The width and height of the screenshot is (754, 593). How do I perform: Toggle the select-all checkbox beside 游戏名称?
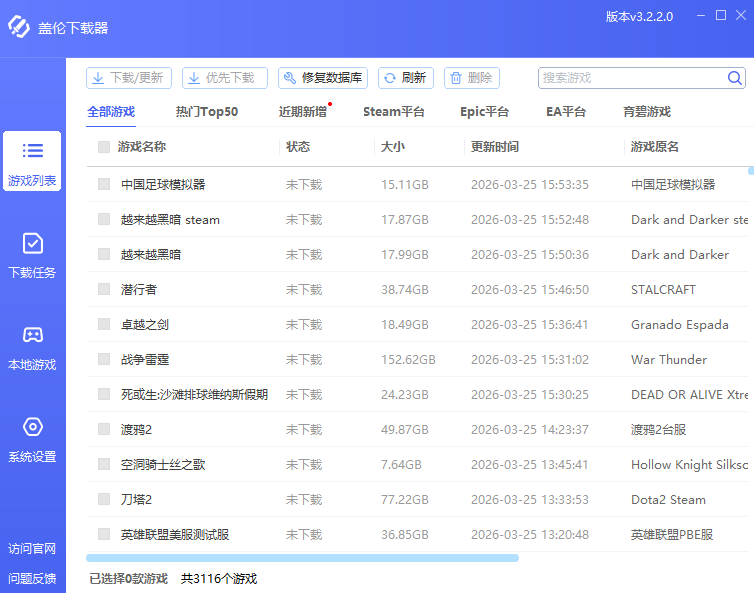(104, 147)
